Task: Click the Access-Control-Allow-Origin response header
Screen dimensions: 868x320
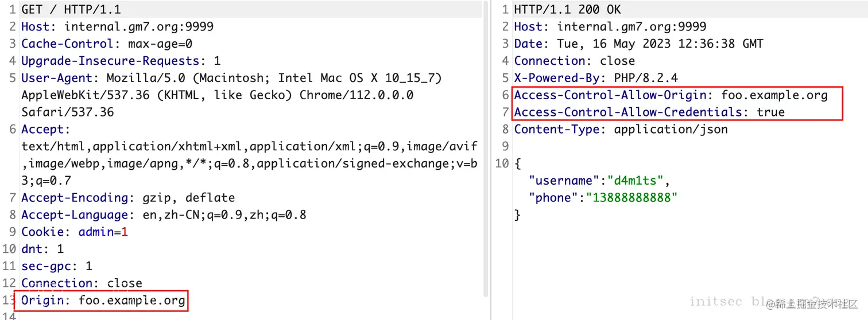Action: (x=671, y=95)
